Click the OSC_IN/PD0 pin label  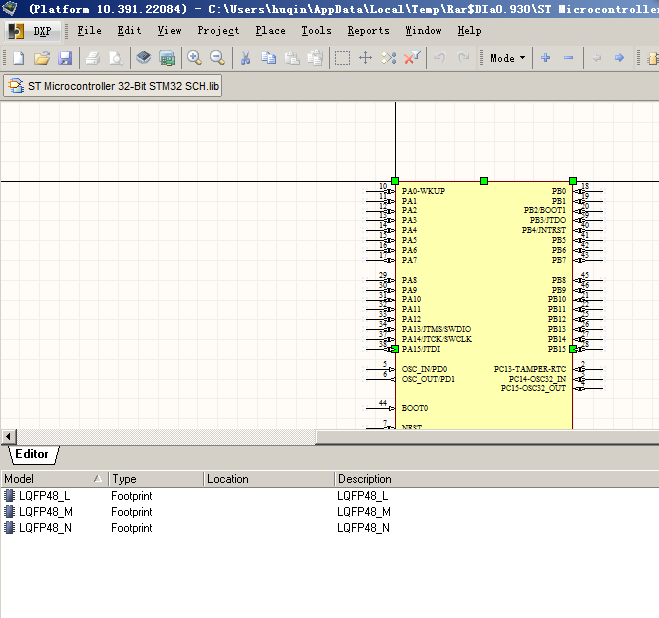click(x=424, y=369)
